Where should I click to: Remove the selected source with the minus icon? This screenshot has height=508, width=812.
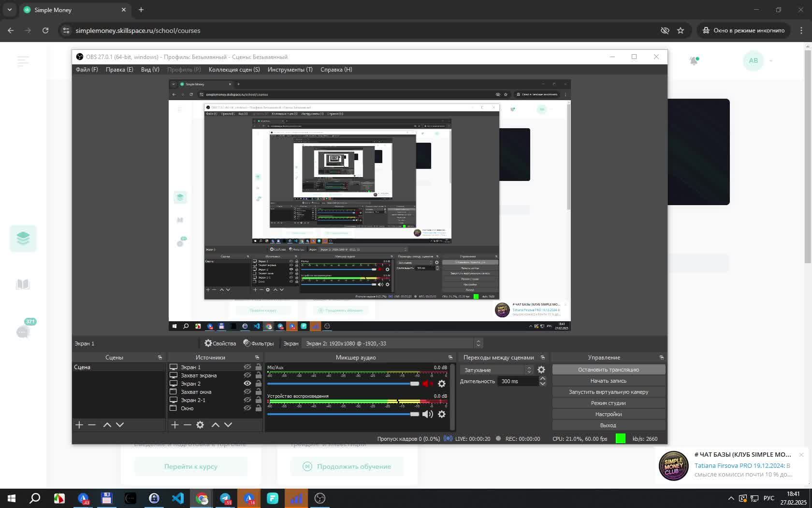tap(188, 425)
